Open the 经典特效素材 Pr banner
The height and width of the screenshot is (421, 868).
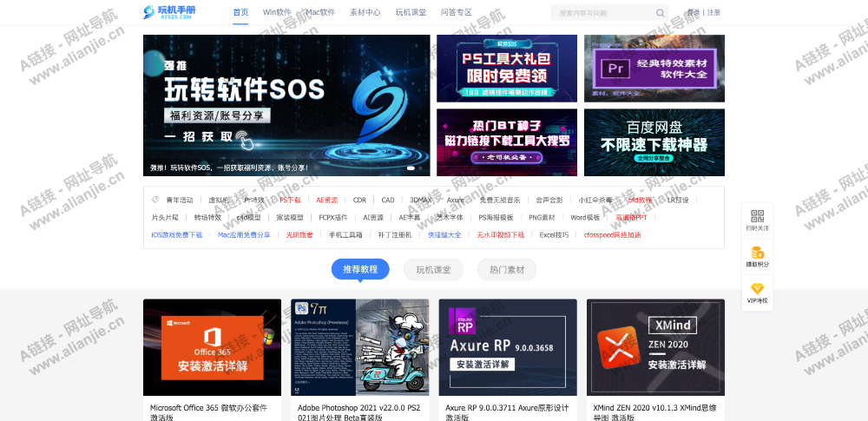(654, 69)
